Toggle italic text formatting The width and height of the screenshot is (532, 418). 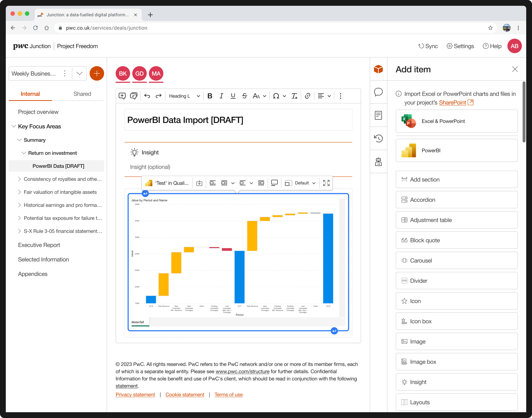221,96
